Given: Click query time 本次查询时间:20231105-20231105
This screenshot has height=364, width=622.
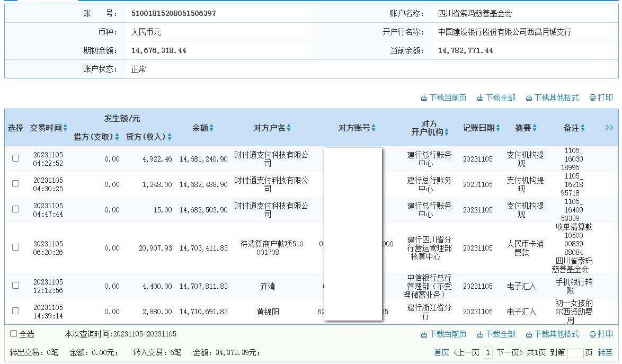Looking at the screenshot, I should coord(121,334).
